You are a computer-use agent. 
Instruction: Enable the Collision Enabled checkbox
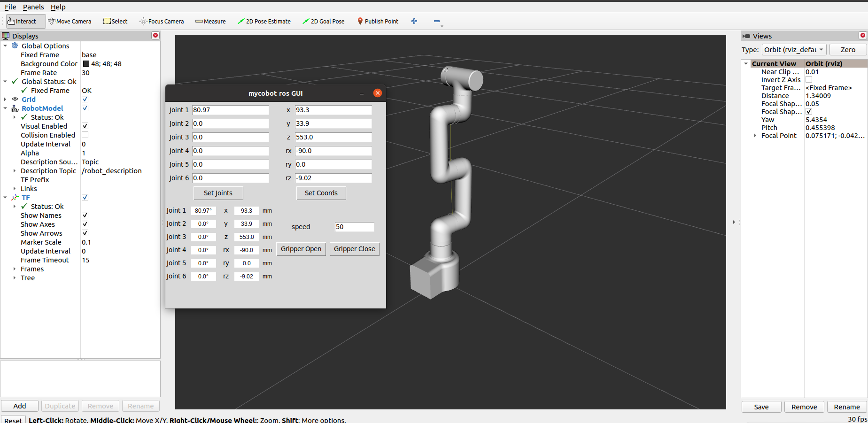[x=85, y=135]
